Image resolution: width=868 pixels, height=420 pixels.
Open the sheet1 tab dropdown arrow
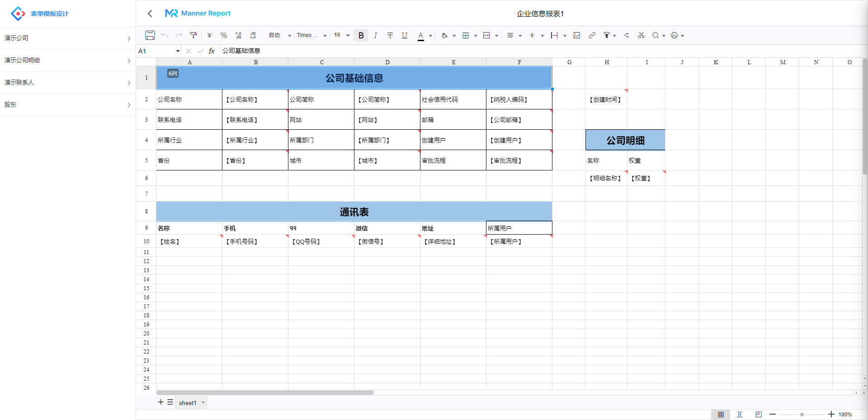203,403
